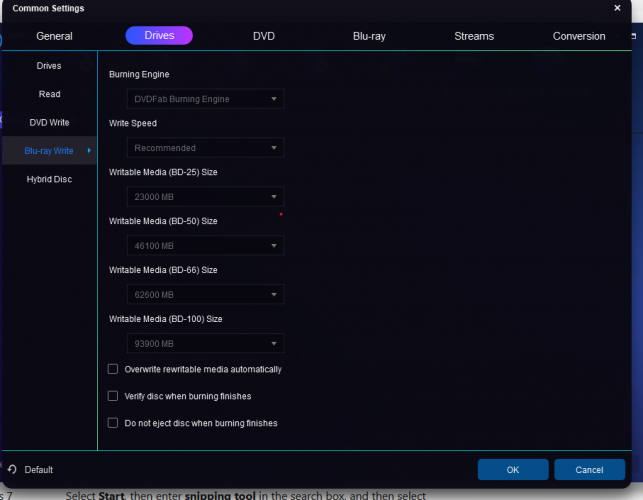Viewport: 643px width, 500px height.
Task: Enable overwrite rewritable media automatically
Action: 113,369
